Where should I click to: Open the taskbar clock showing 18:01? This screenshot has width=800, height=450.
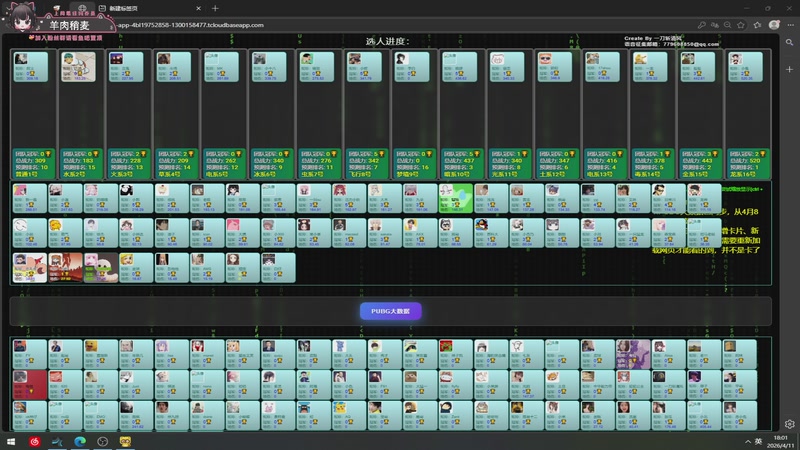coord(781,441)
